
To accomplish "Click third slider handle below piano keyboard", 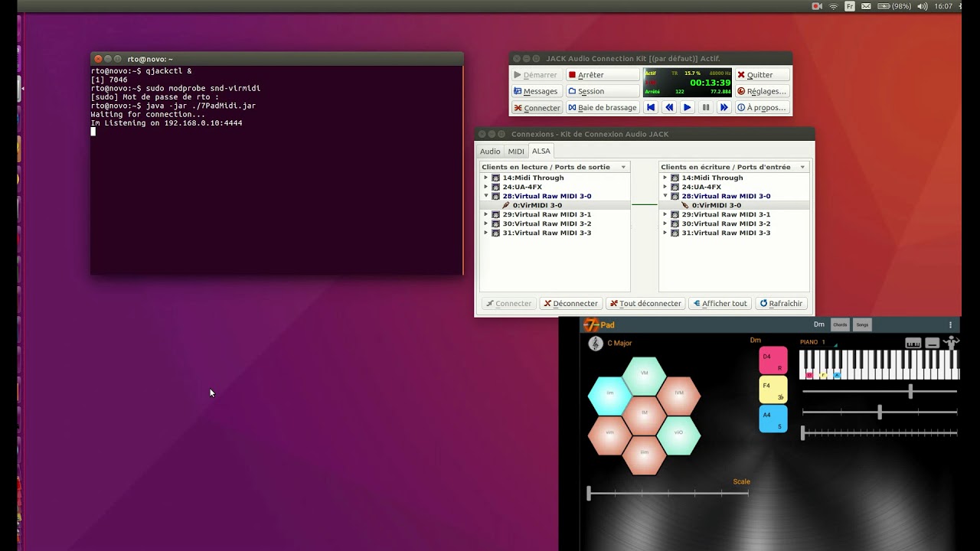I will (803, 432).
